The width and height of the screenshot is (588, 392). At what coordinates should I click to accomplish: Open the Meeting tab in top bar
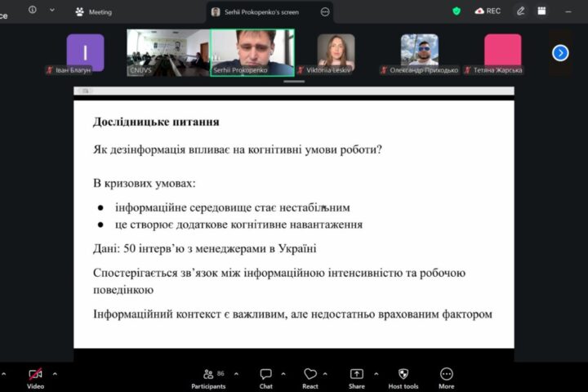tap(93, 11)
